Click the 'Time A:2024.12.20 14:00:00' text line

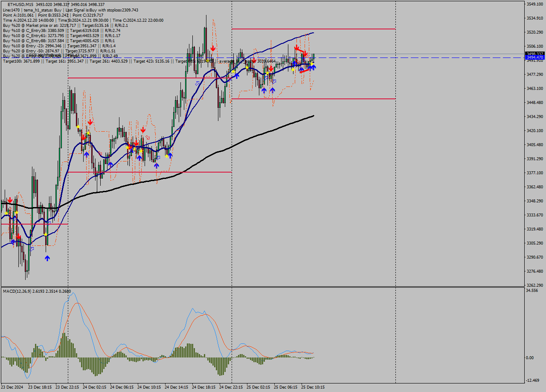[83, 20]
